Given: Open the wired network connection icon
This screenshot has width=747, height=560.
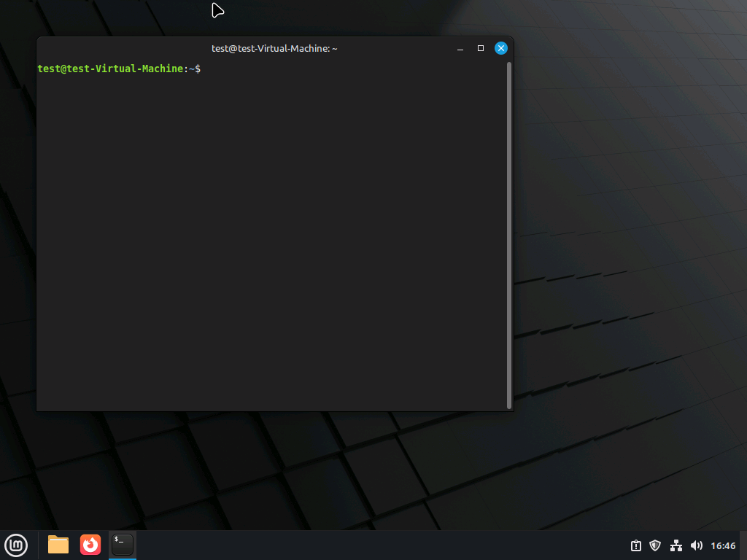Looking at the screenshot, I should pos(676,545).
